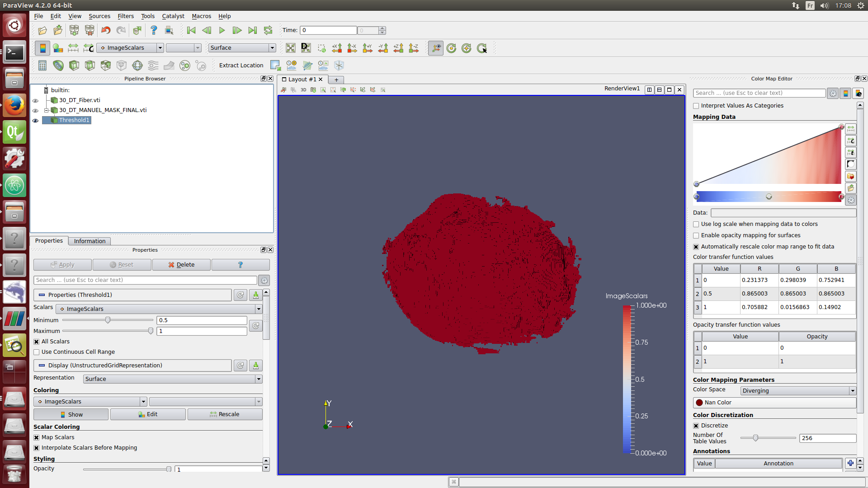
Task: Open the Catalyst menu
Action: pos(173,16)
